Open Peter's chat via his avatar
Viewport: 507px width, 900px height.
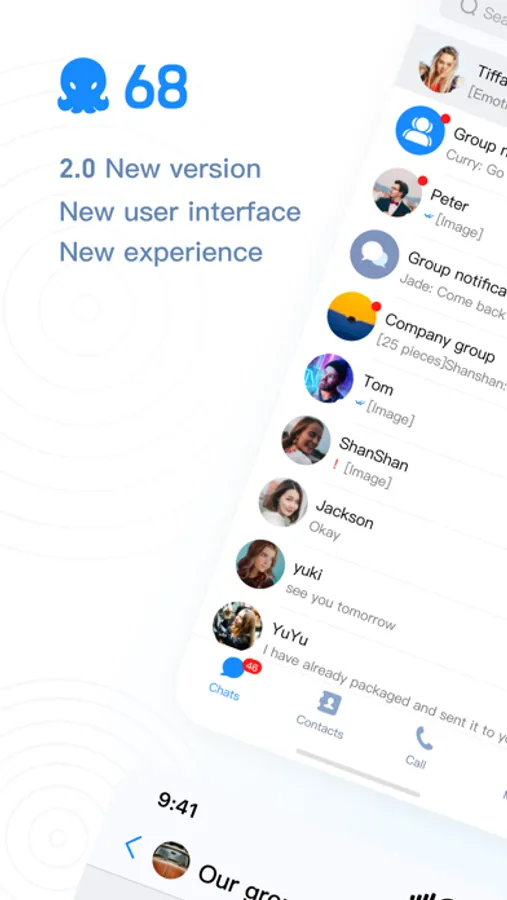(x=397, y=192)
